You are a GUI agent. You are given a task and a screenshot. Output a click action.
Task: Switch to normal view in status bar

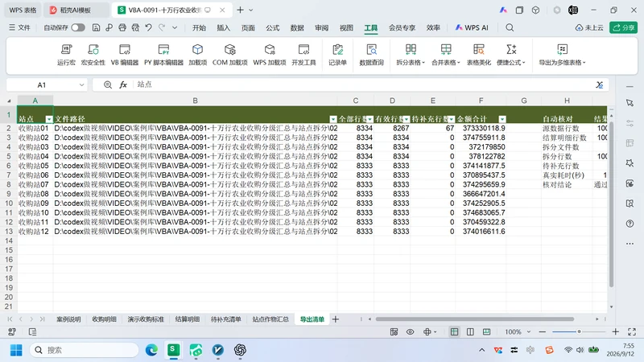454,331
